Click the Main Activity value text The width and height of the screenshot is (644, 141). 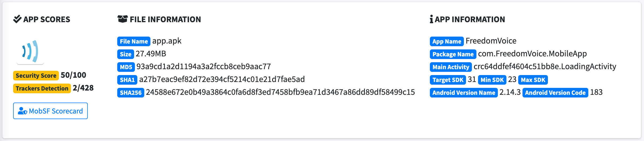[x=545, y=66]
